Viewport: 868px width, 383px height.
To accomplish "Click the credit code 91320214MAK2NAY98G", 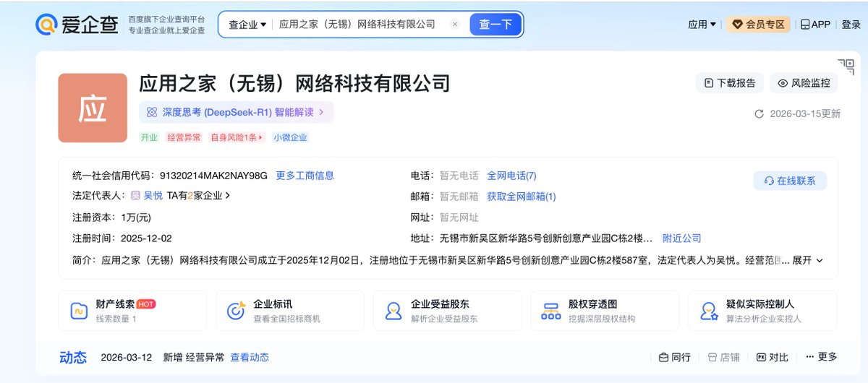I will coord(213,176).
